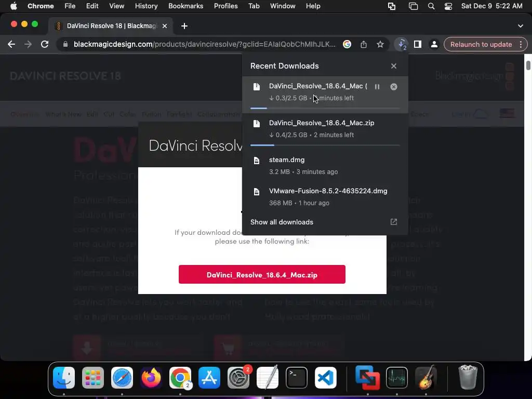Screen dimensions: 532x399
Task: Open the Help menu
Action: (x=313, y=6)
